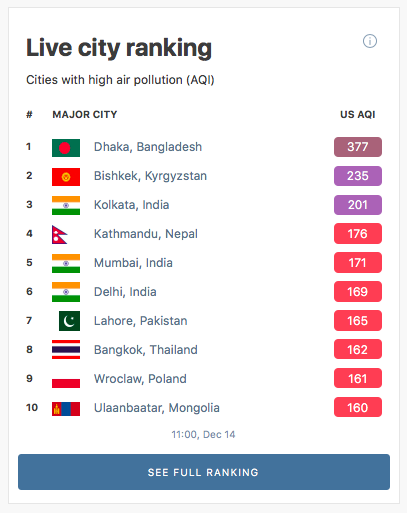Viewport: 407px width, 513px height.
Task: Click the Mongolia flag icon
Action: pyautogui.click(x=66, y=409)
